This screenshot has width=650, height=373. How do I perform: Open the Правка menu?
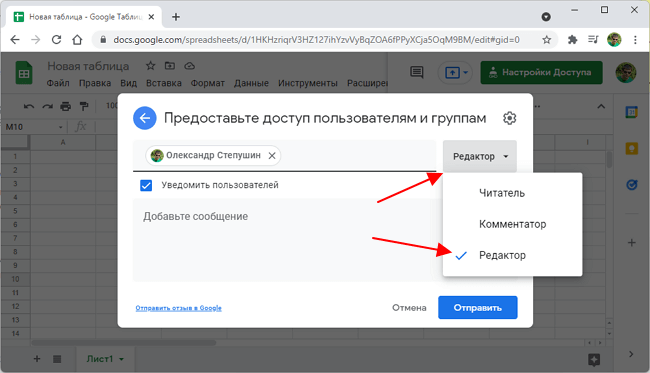coord(95,83)
